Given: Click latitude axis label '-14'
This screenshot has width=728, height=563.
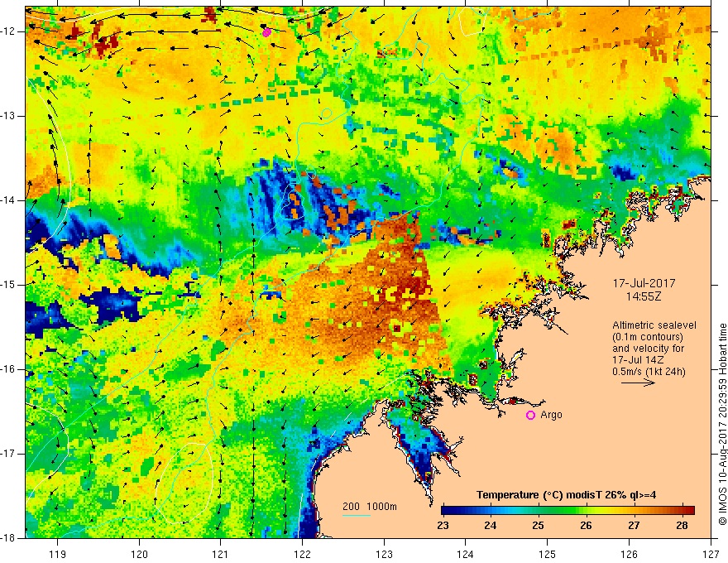Looking at the screenshot, I should pos(9,200).
